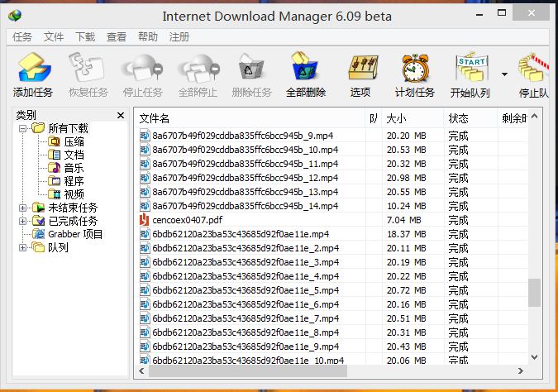The image size is (558, 392).
Task: Collapse the 所有下载 tree node
Action: (x=22, y=128)
